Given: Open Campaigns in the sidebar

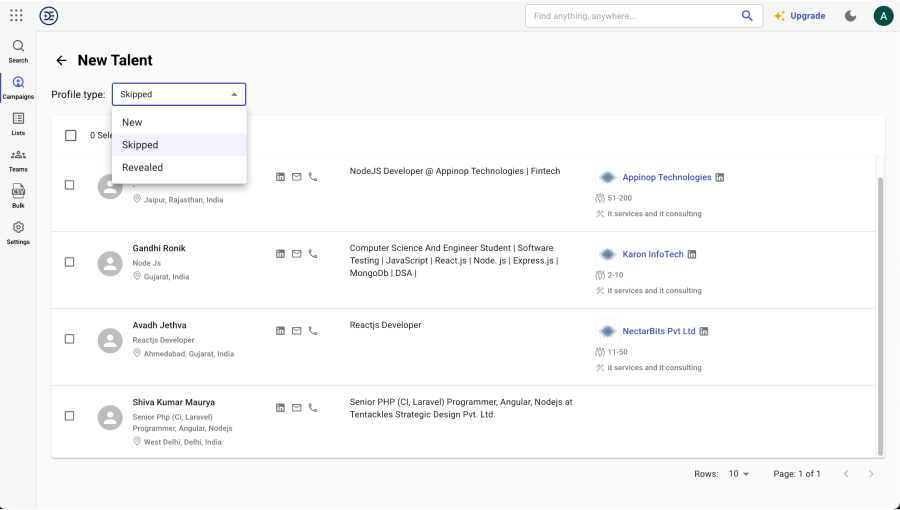Looking at the screenshot, I should click(x=18, y=88).
